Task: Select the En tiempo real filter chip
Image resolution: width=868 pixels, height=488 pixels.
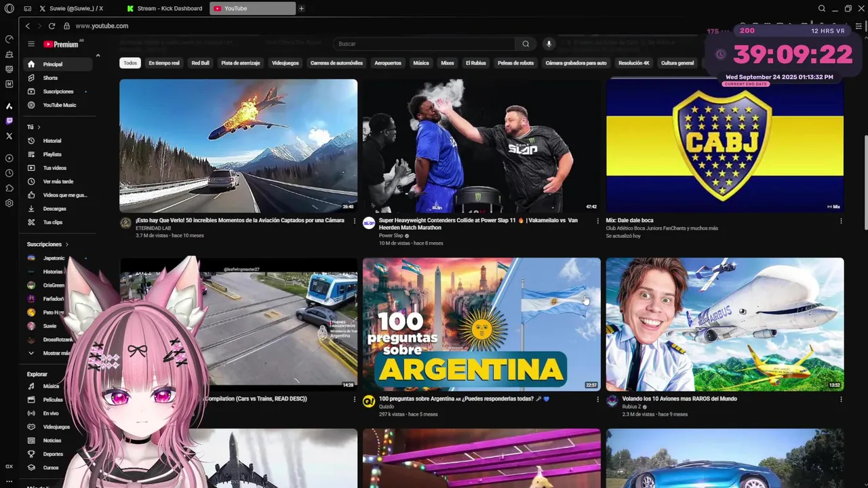Action: (164, 63)
